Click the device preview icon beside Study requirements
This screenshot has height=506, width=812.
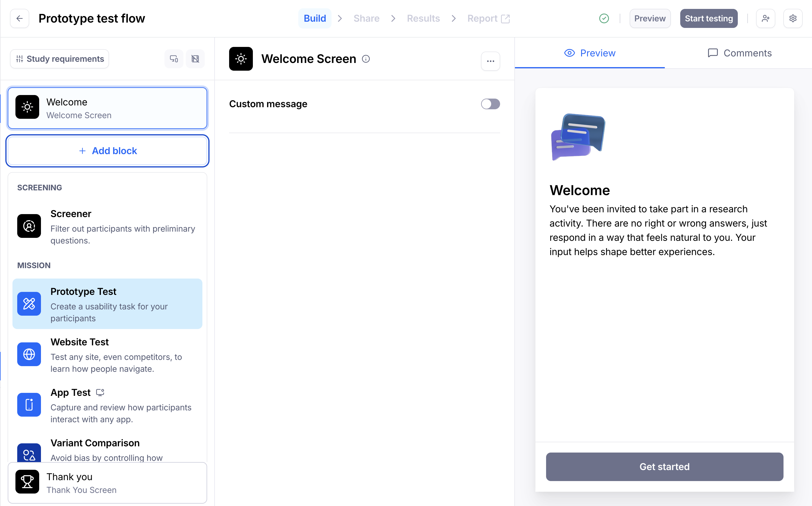click(x=174, y=59)
